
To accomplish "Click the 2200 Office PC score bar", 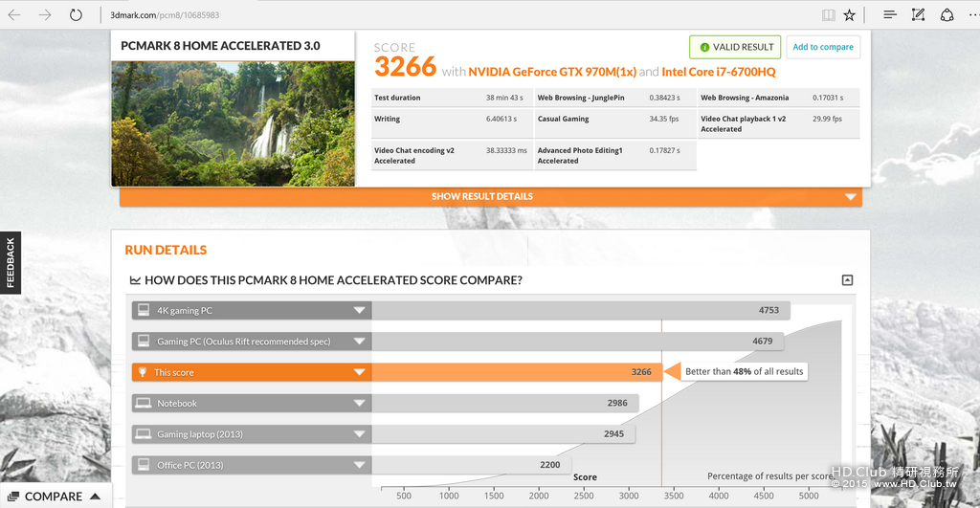I will pos(471,465).
